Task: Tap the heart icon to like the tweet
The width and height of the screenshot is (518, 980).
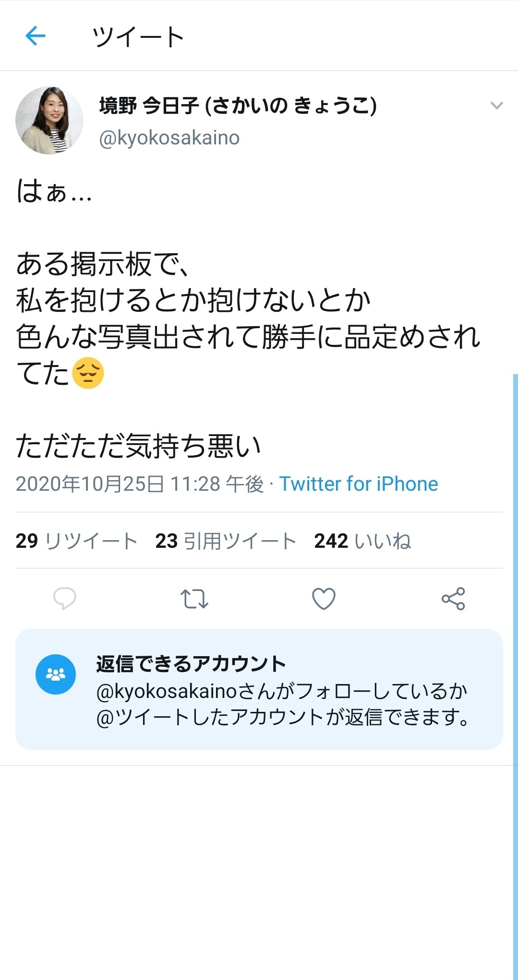Action: point(325,598)
